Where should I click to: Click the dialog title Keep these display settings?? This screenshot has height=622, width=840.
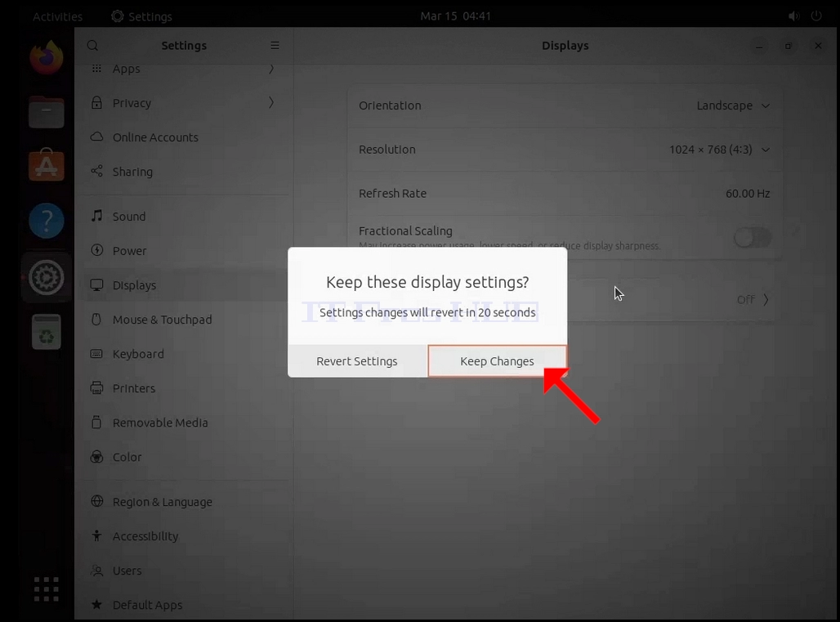click(427, 282)
